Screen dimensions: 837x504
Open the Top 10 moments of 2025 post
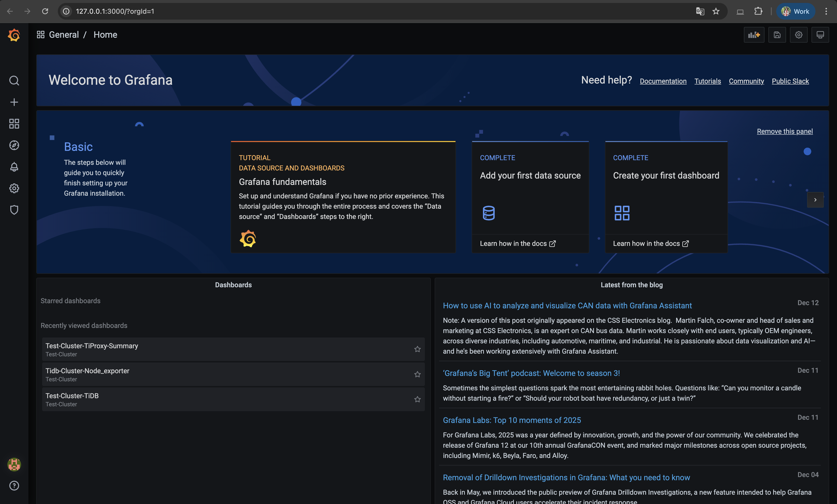point(512,420)
